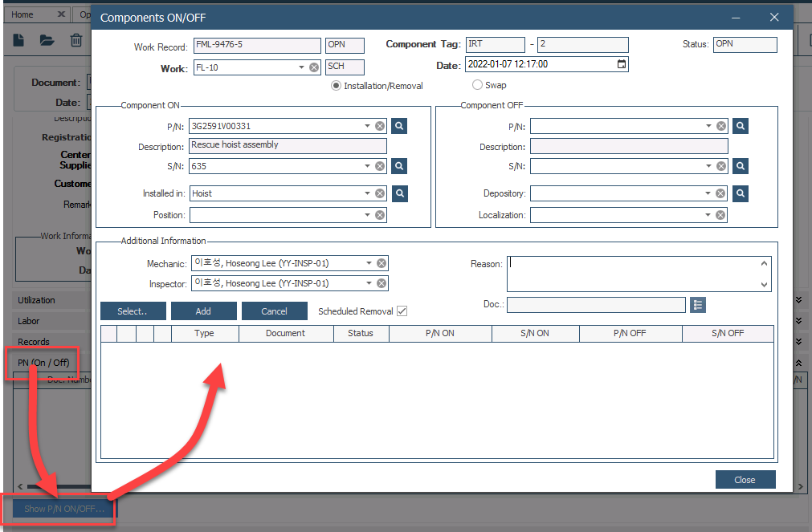Open the calendar picker in Date field
This screenshot has width=812, height=532.
[x=621, y=65]
